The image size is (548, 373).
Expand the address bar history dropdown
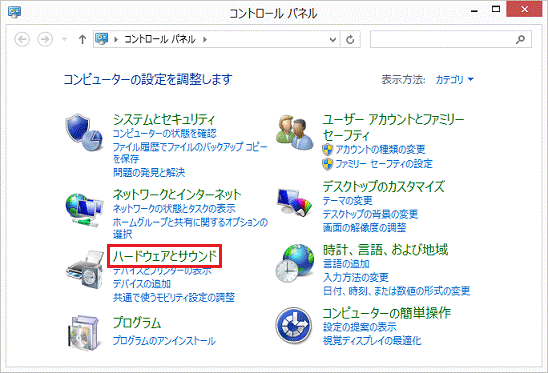[x=333, y=40]
